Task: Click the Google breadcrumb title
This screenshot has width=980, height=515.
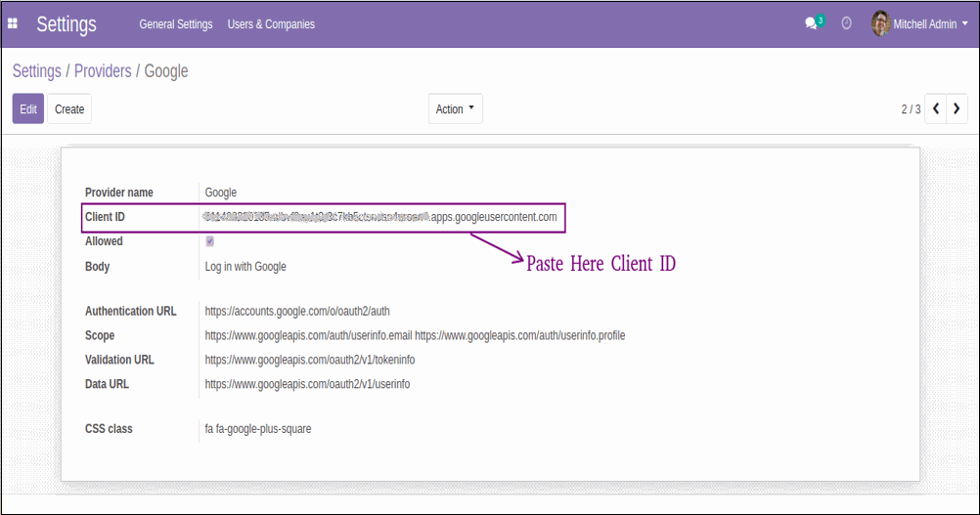Action: point(166,71)
